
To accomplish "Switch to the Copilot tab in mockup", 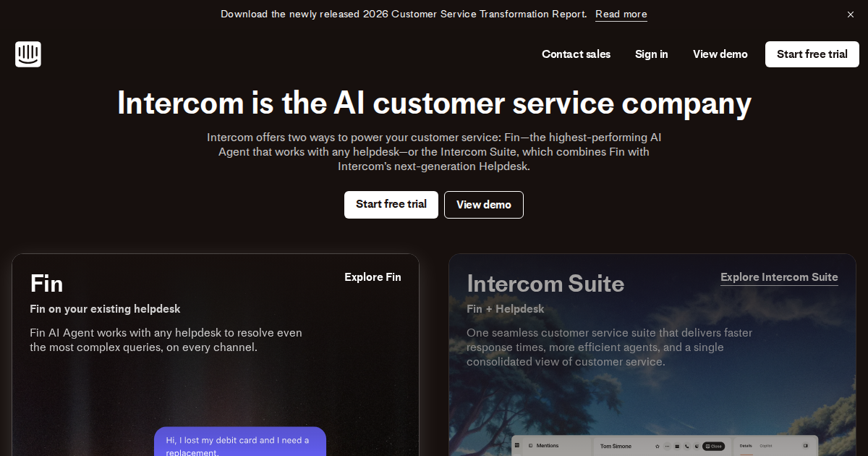I will pyautogui.click(x=766, y=446).
